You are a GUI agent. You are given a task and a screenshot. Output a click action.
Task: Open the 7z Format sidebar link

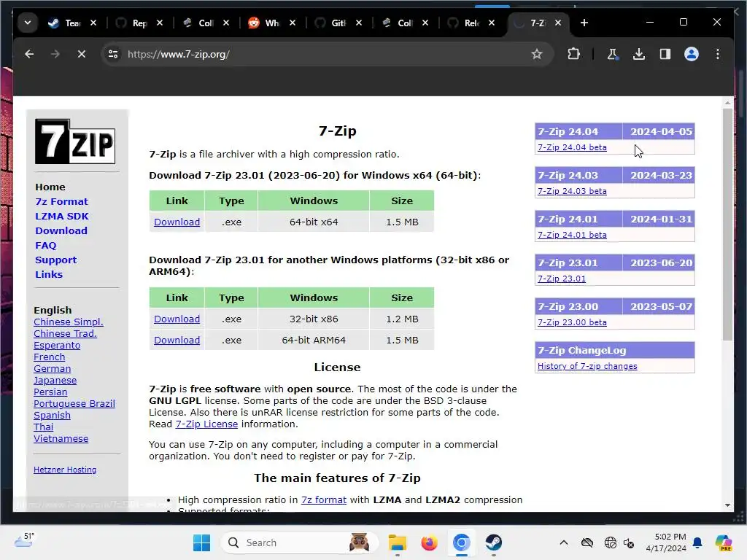coord(61,201)
